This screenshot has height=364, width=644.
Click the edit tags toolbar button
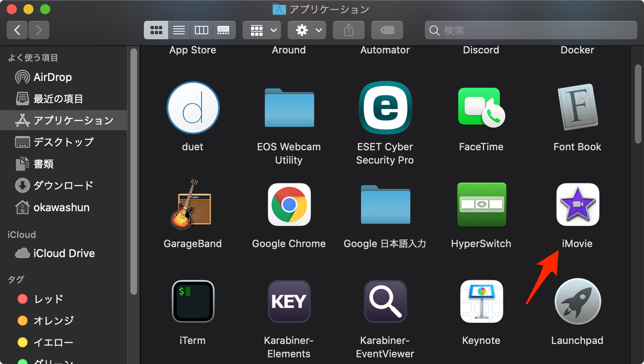click(x=387, y=30)
